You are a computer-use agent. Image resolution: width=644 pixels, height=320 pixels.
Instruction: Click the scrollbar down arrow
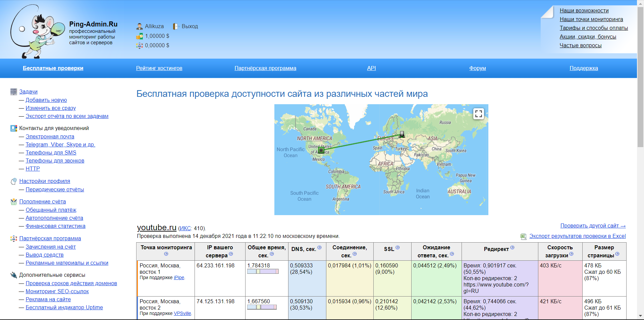[641, 316]
